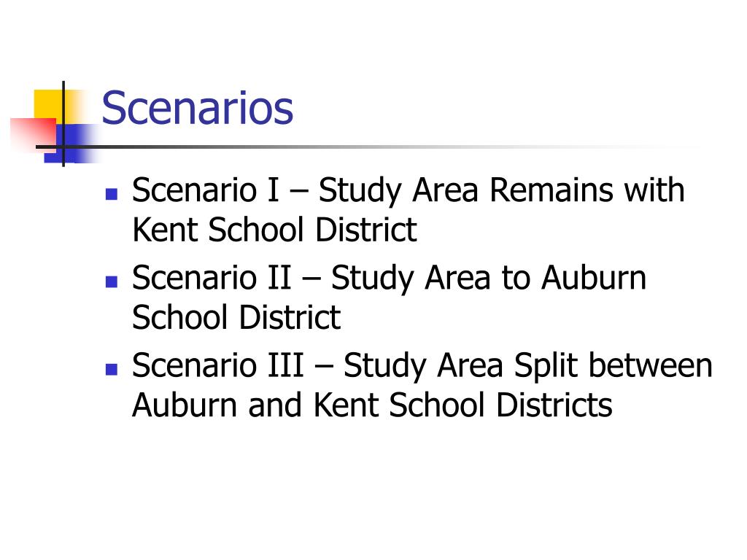The image size is (747, 560).
Task: Click the word "Auburn" in Scenario II
Action: pos(594,277)
